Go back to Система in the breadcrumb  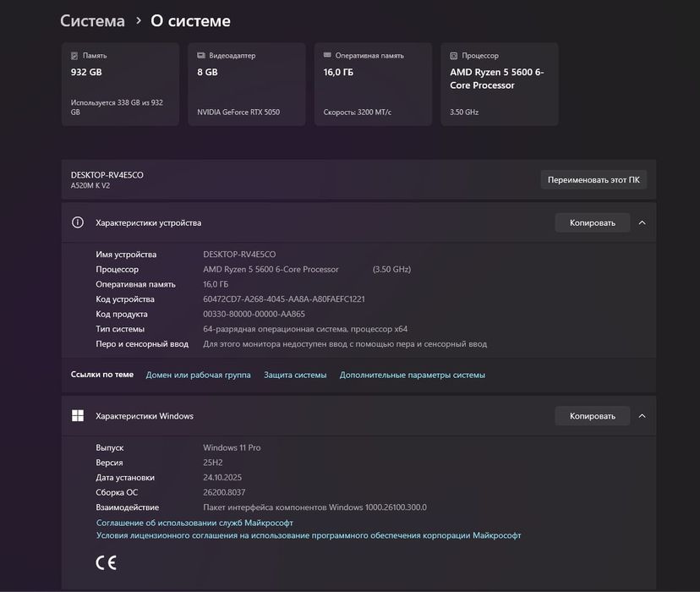(x=92, y=21)
